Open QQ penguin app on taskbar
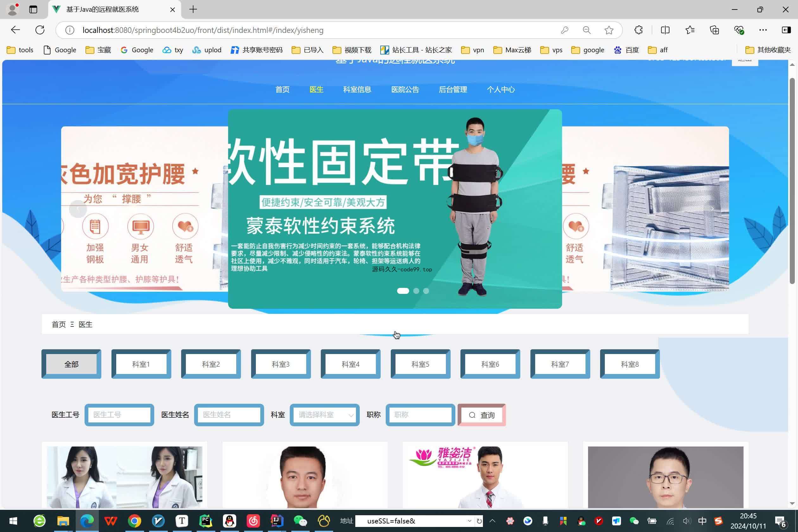798x532 pixels. pos(230,521)
